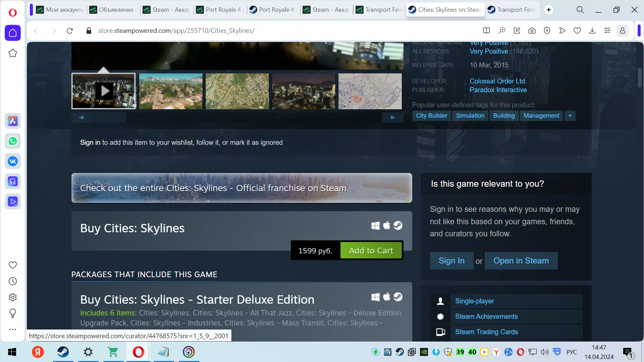Viewport: 644px width, 362px height.
Task: Open Steam from the taskbar
Action: (x=63, y=352)
